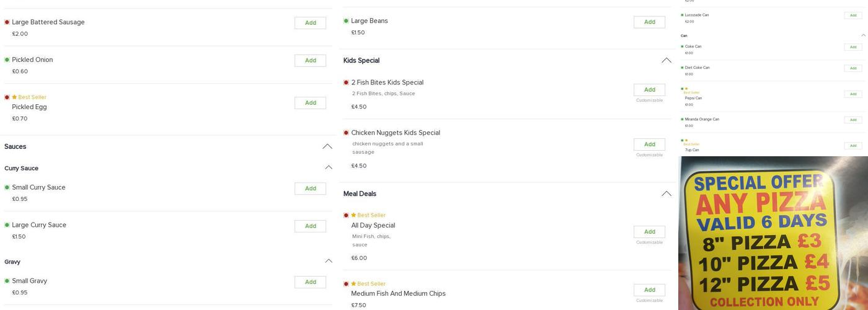Click the green dot next to Pickled Onion
This screenshot has height=310, width=868.
(x=7, y=60)
